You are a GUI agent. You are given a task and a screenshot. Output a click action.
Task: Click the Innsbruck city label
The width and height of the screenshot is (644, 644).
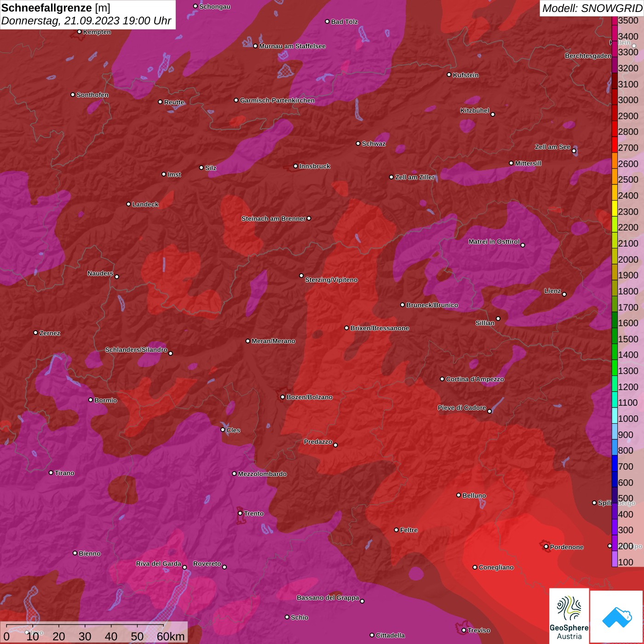coord(315,166)
